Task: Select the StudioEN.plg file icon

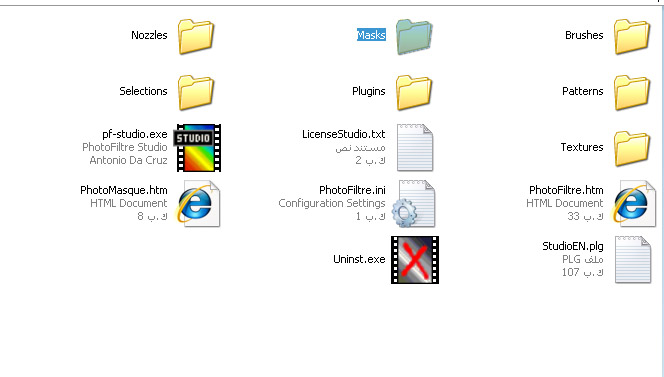Action: (x=633, y=260)
